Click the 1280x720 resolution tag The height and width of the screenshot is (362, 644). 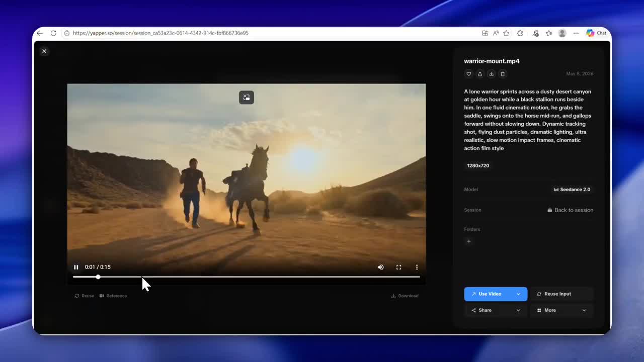(x=478, y=165)
